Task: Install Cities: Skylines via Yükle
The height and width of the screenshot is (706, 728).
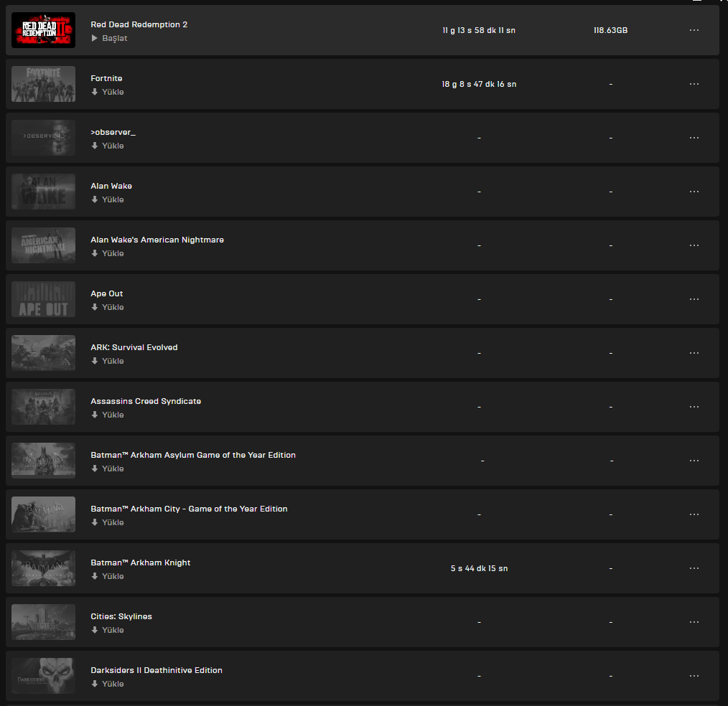Action: pos(108,630)
